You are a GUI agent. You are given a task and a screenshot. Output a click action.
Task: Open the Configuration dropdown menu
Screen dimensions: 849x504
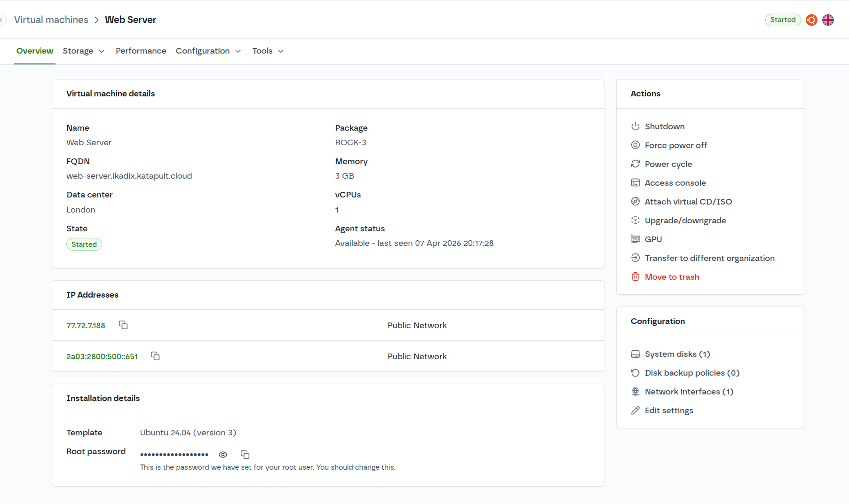(x=208, y=51)
